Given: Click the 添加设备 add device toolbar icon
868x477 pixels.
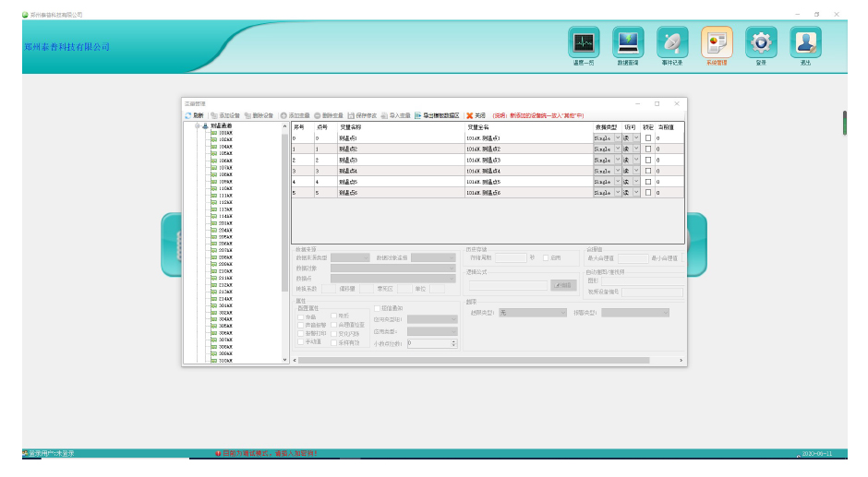Looking at the screenshot, I should [x=214, y=115].
